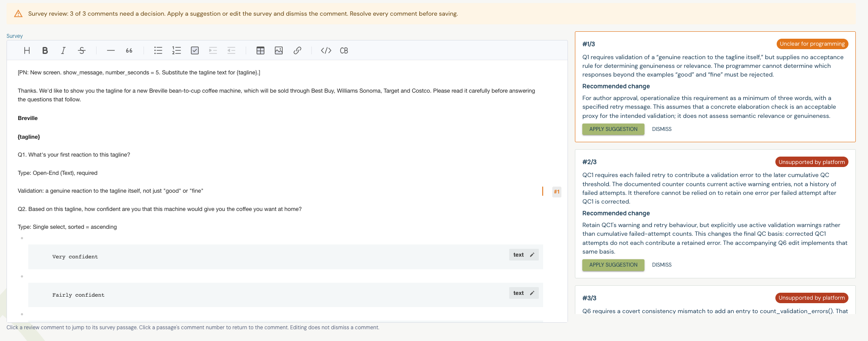Place cursor in 'Type: Single select, sorted = ascending'
This screenshot has width=868, height=341.
tap(67, 227)
